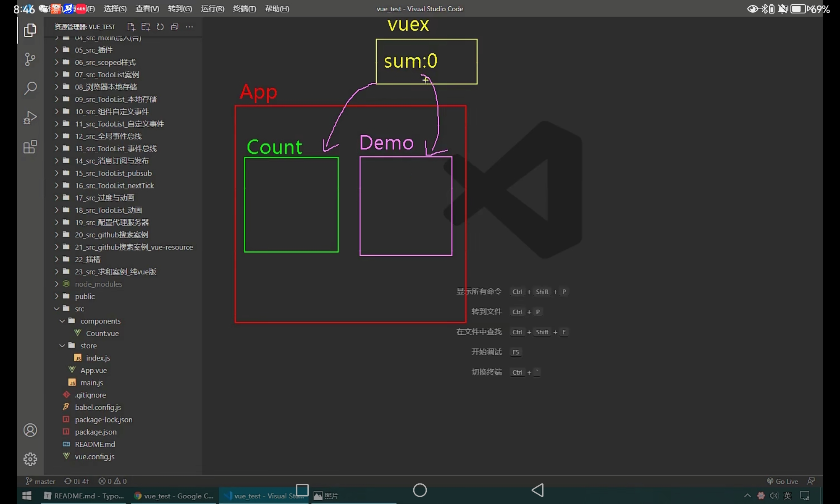Viewport: 840px width, 504px height.
Task: Expand the 22_插槽 folder
Action: [x=87, y=260]
